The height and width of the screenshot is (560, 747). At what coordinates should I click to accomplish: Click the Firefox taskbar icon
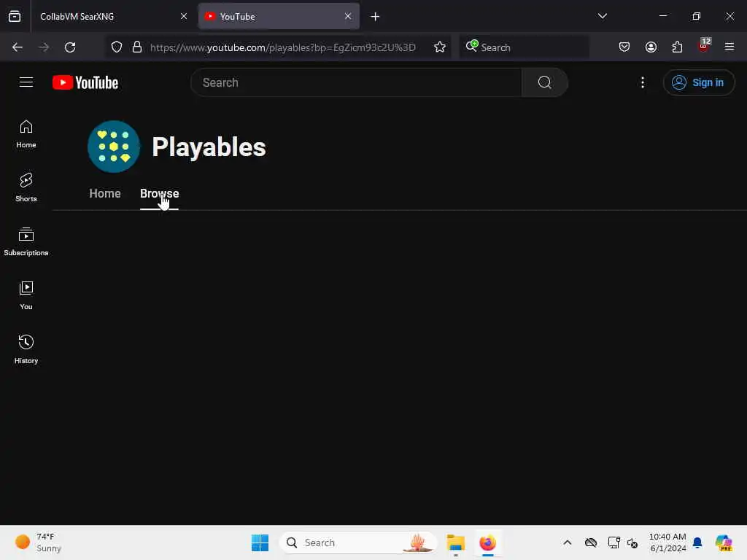point(487,542)
